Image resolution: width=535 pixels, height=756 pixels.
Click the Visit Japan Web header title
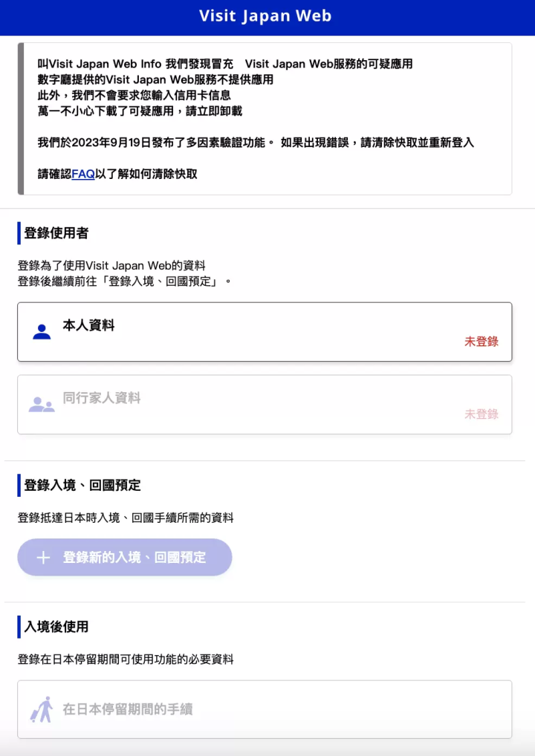click(x=265, y=16)
